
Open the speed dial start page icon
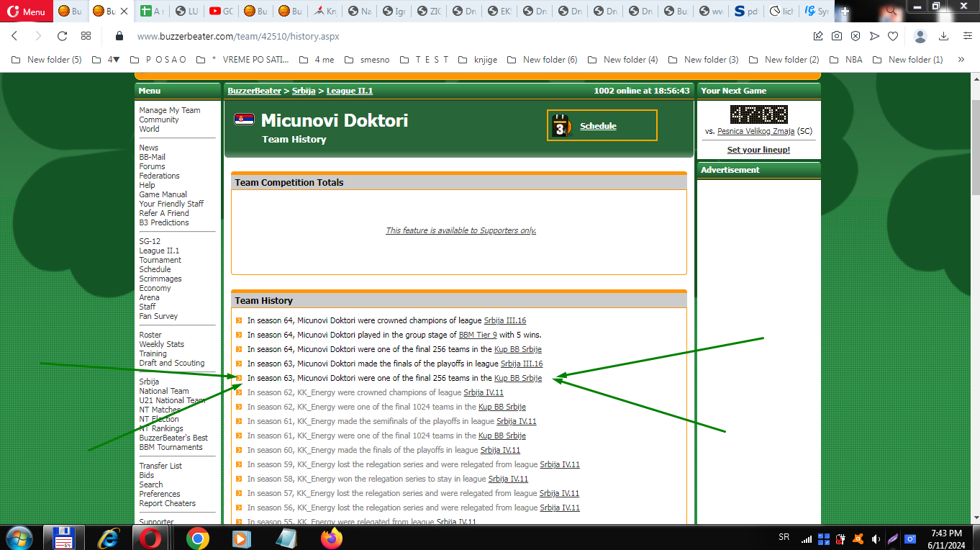pyautogui.click(x=86, y=36)
